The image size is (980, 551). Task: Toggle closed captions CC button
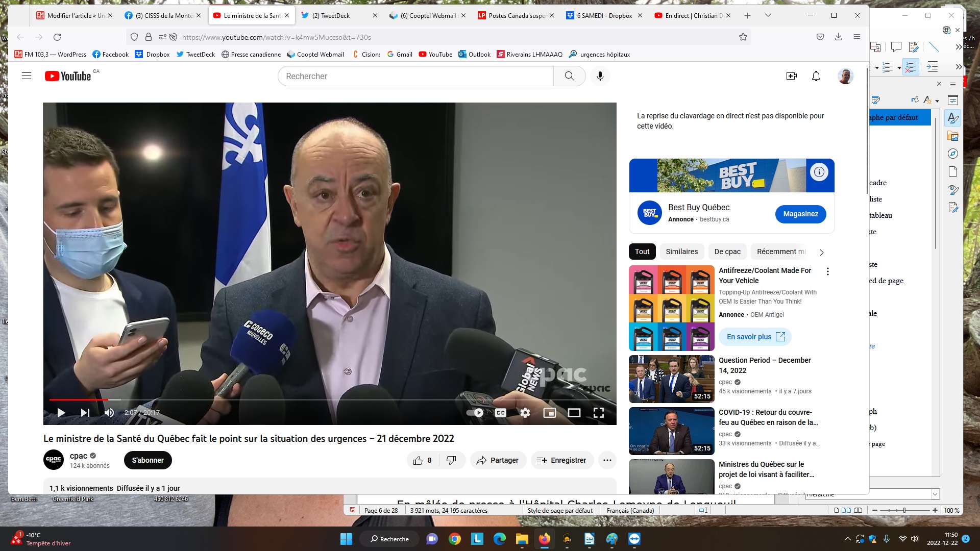pos(501,413)
